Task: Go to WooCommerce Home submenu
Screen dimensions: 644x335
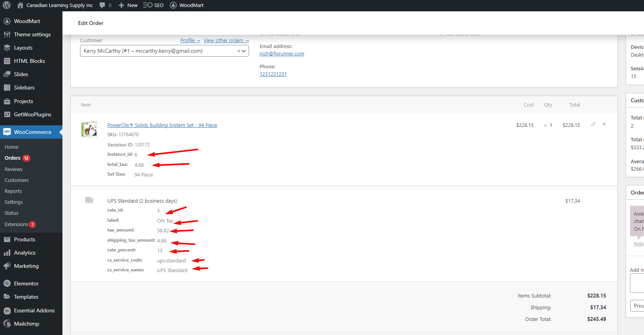Action: tap(11, 147)
